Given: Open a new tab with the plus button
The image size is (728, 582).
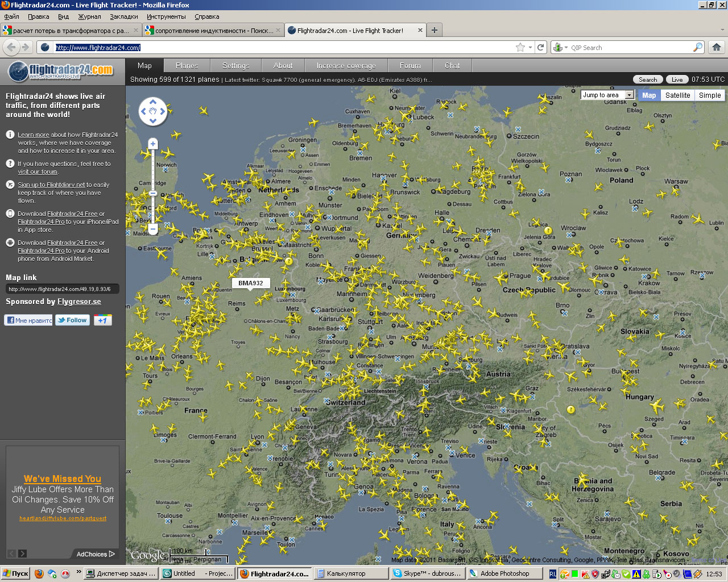Looking at the screenshot, I should pos(435,30).
